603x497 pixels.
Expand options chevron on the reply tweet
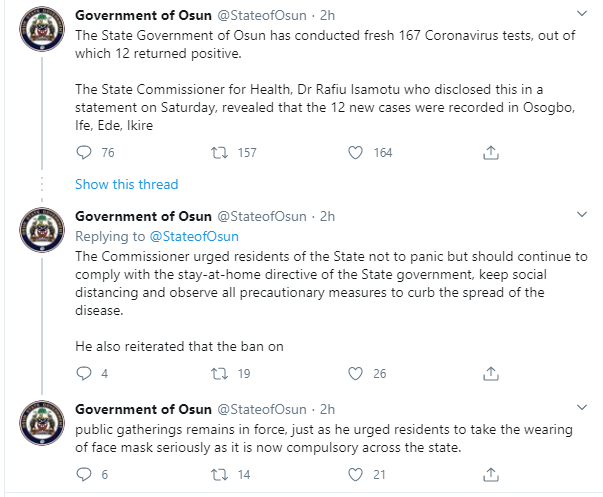(582, 215)
